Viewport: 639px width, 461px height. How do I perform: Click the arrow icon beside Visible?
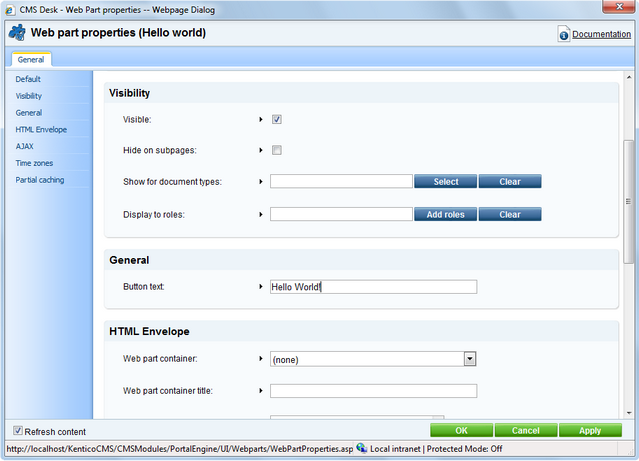(x=260, y=120)
